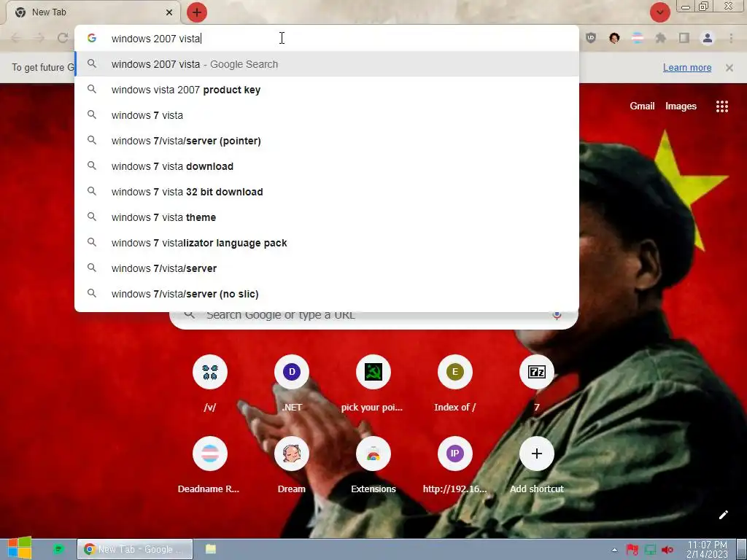
Task: Expand the hidden system tray icons arrow
Action: pos(614,550)
